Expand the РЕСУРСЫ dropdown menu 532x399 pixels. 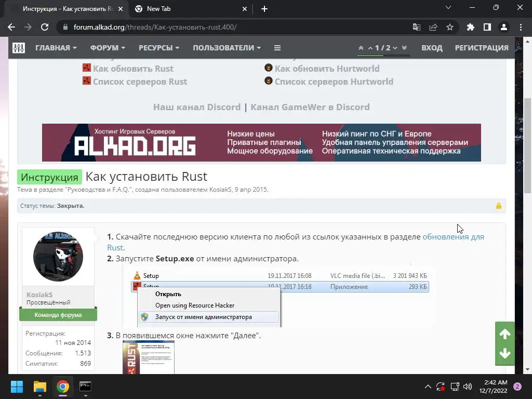point(159,48)
